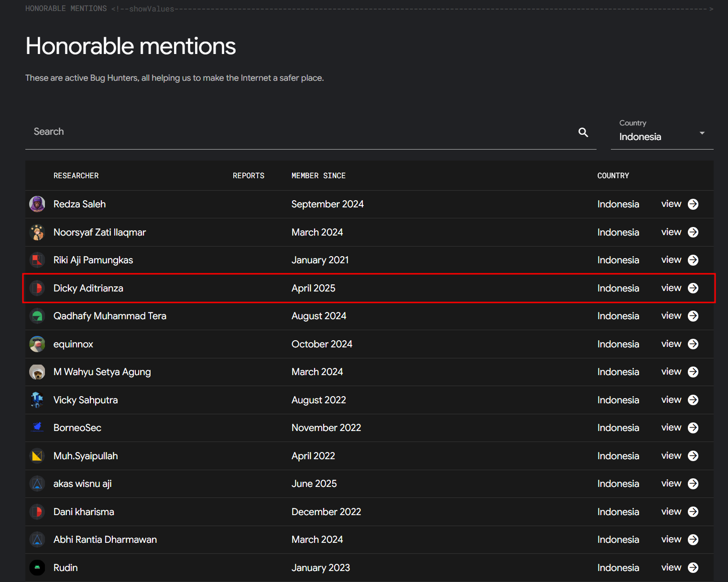This screenshot has width=728, height=582.
Task: Sort by the Reports column header
Action: coord(249,176)
